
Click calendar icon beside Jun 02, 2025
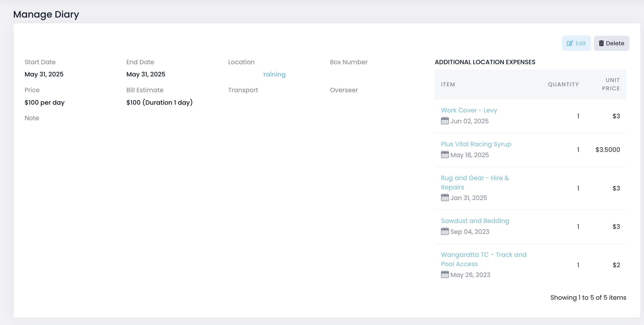point(445,121)
